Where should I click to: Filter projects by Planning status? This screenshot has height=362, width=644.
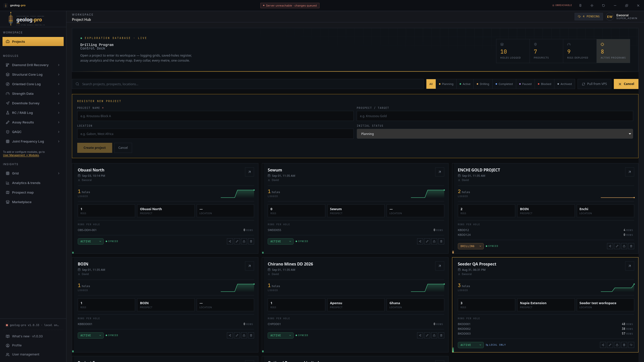coord(446,84)
